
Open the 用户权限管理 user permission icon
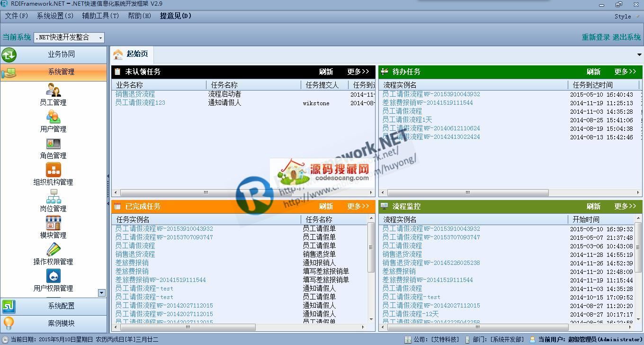(53, 276)
